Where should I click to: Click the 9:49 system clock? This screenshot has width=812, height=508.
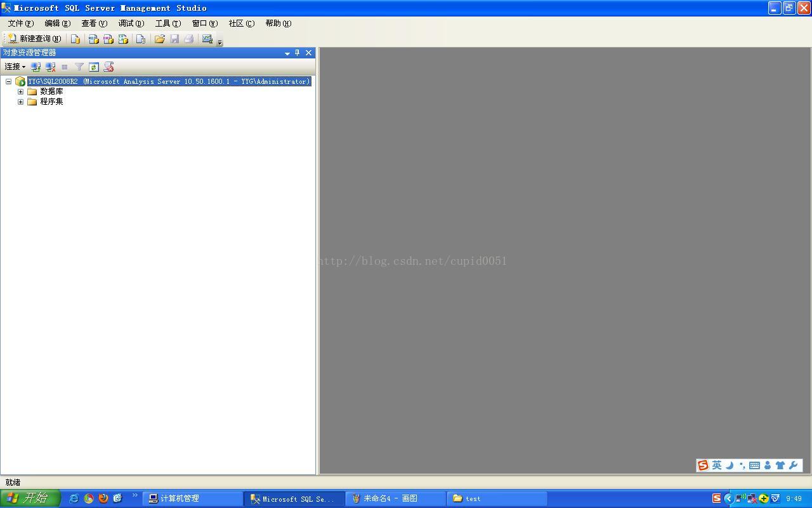point(794,499)
